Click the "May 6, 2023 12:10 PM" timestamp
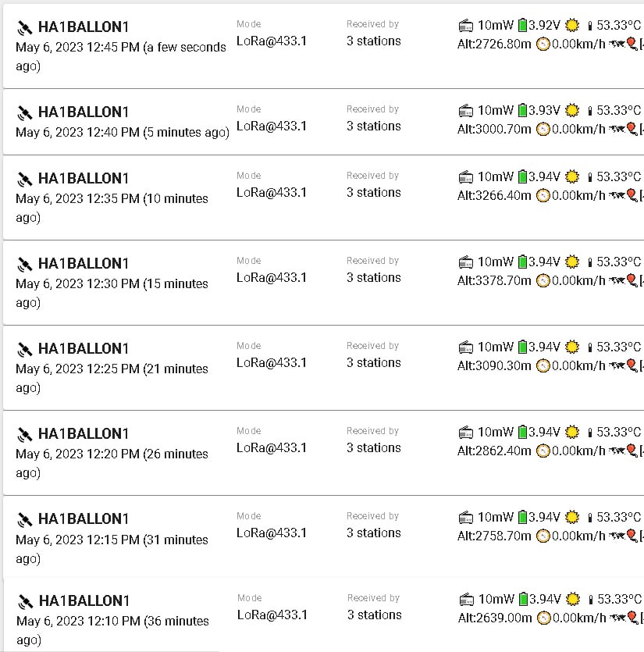Image resolution: width=644 pixels, height=652 pixels. tap(78, 621)
